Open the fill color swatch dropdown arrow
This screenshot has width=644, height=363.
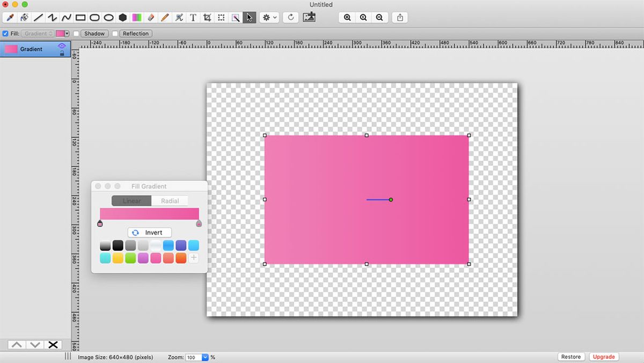[x=67, y=33]
